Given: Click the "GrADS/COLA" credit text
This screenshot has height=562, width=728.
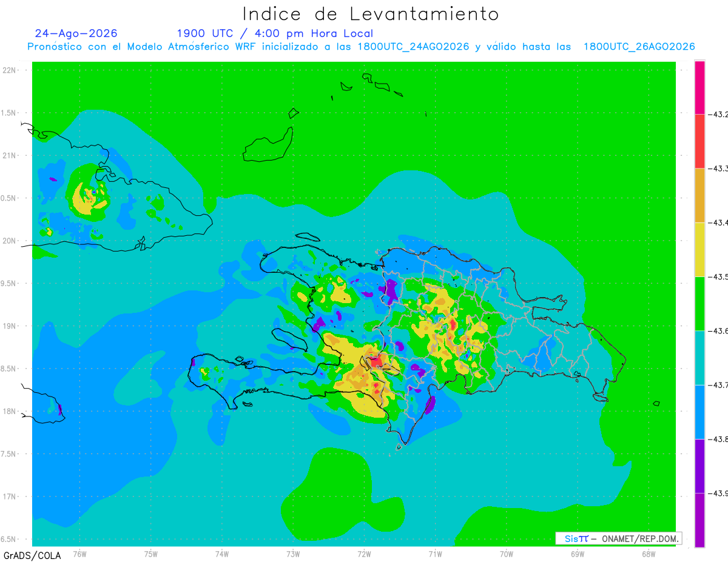Looking at the screenshot, I should (x=32, y=555).
